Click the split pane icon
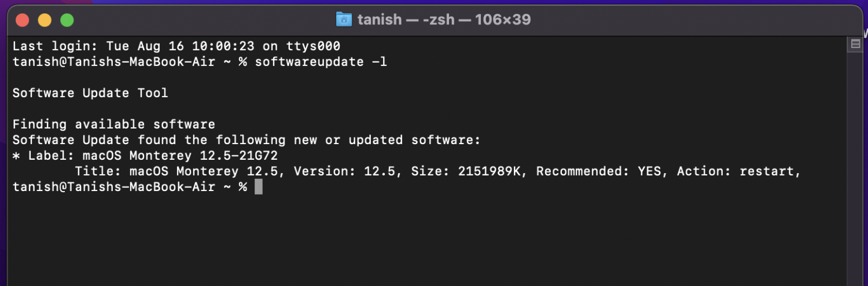Image resolution: width=868 pixels, height=286 pixels. pos(855,44)
